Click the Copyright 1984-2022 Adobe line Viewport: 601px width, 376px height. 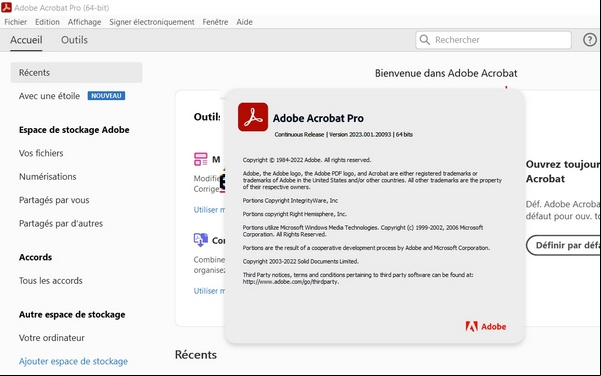307,160
